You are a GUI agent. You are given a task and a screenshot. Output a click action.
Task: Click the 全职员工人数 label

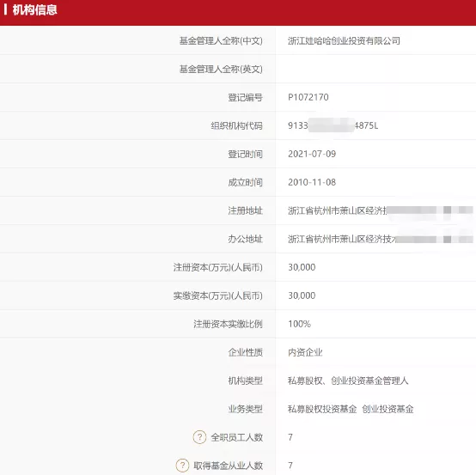[x=237, y=437]
